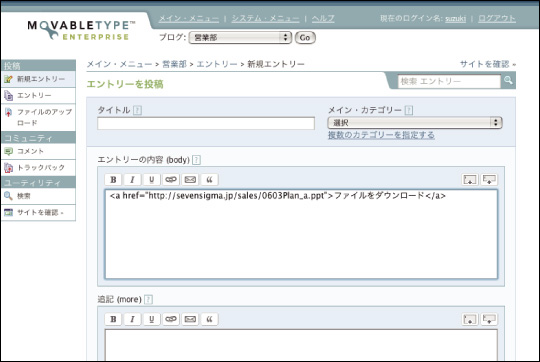The image size is (540, 362).
Task: Click the Underline button in 追記 (more) toolbar
Action: coord(152,319)
